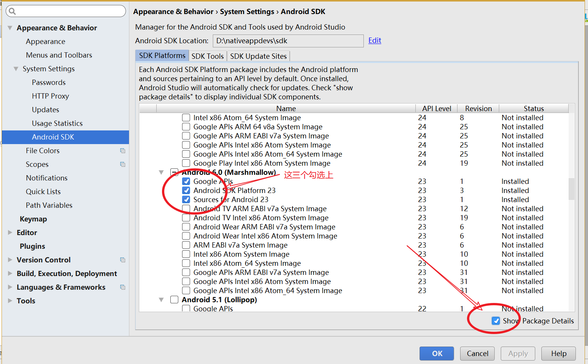Image resolution: width=588 pixels, height=364 pixels.
Task: Open Quick Lists settings
Action: point(43,191)
